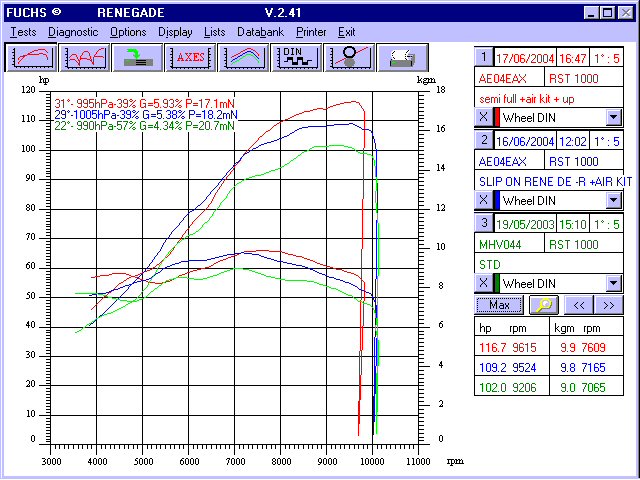The height and width of the screenshot is (480, 640).
Task: Remove blue test 2 with its X button
Action: [484, 200]
